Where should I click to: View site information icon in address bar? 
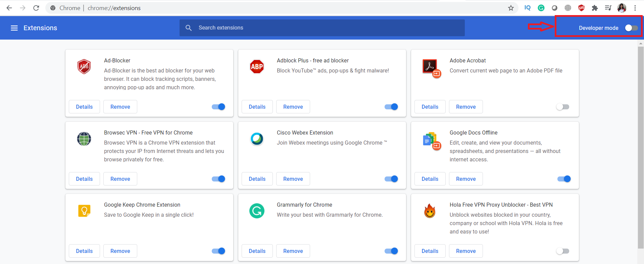click(53, 8)
